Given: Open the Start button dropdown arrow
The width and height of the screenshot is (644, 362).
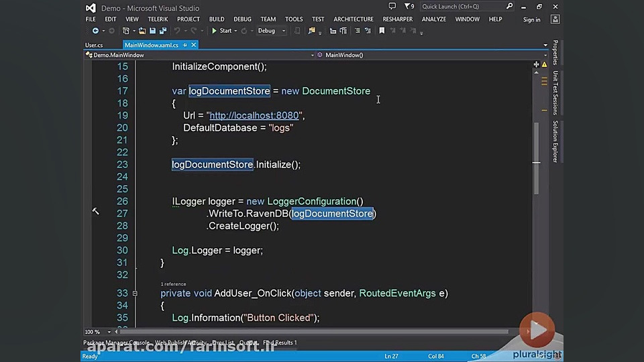Looking at the screenshot, I should pos(235,31).
